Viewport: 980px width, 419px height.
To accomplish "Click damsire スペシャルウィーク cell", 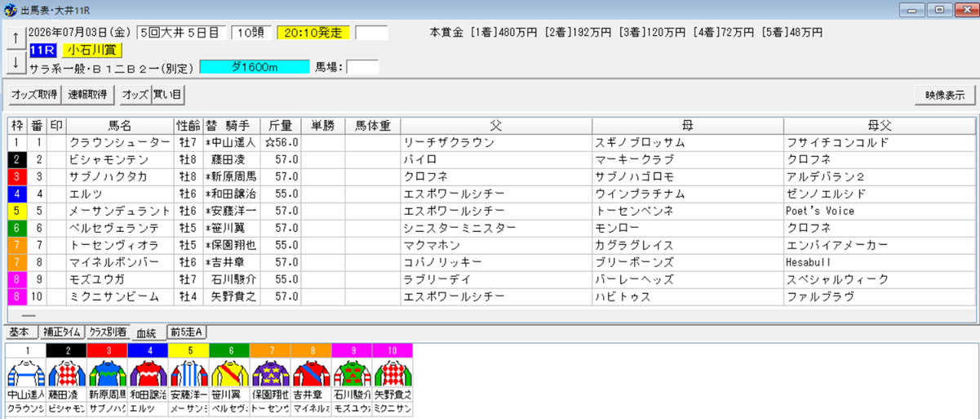I will coord(880,279).
